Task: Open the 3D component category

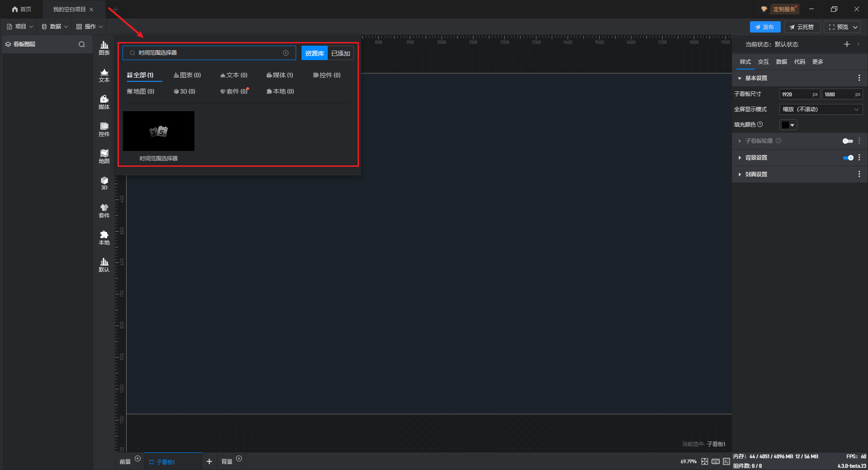Action: pyautogui.click(x=104, y=183)
